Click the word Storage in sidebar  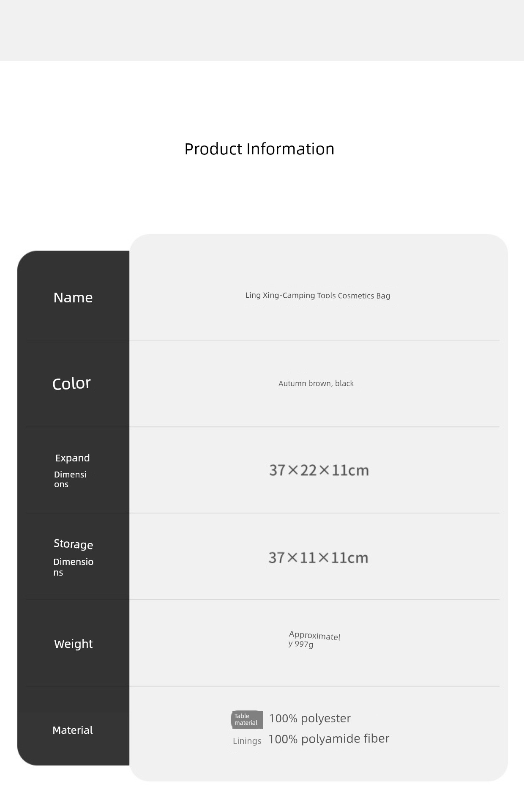(73, 544)
